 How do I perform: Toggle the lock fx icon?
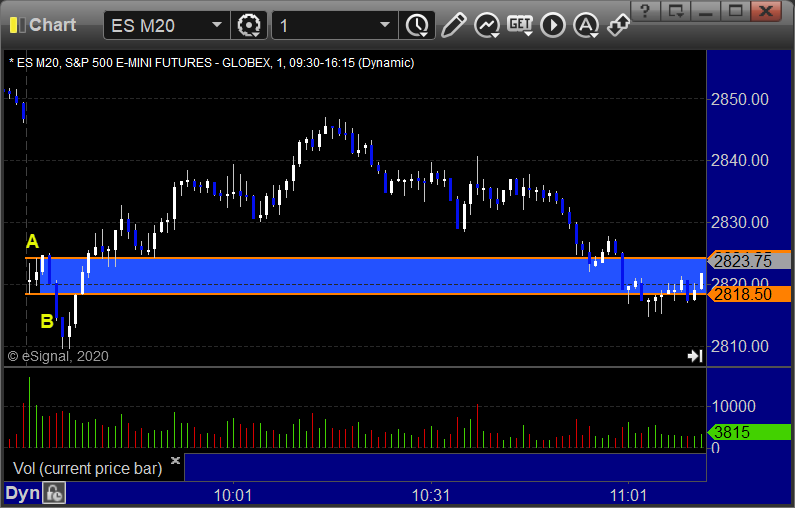tap(54, 493)
